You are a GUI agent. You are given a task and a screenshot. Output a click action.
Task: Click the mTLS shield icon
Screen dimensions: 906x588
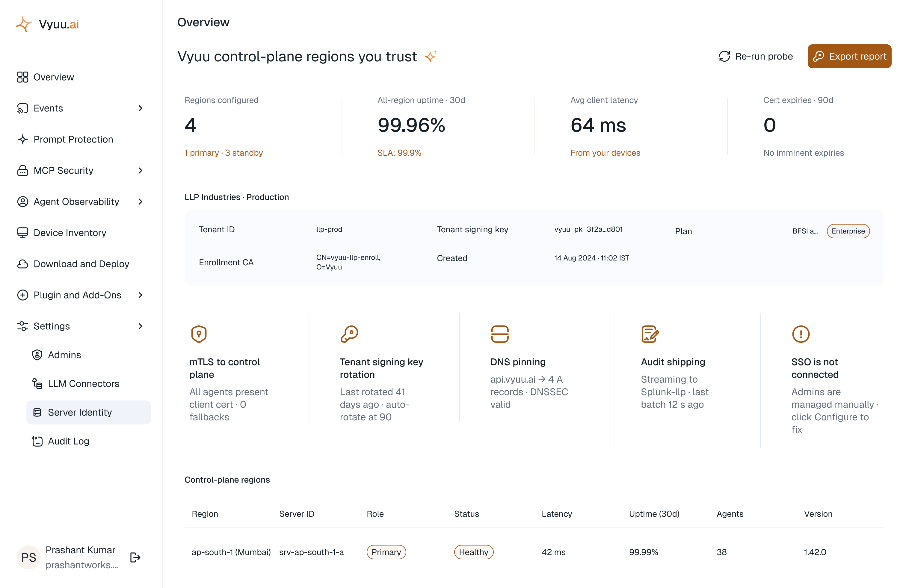pos(199,334)
